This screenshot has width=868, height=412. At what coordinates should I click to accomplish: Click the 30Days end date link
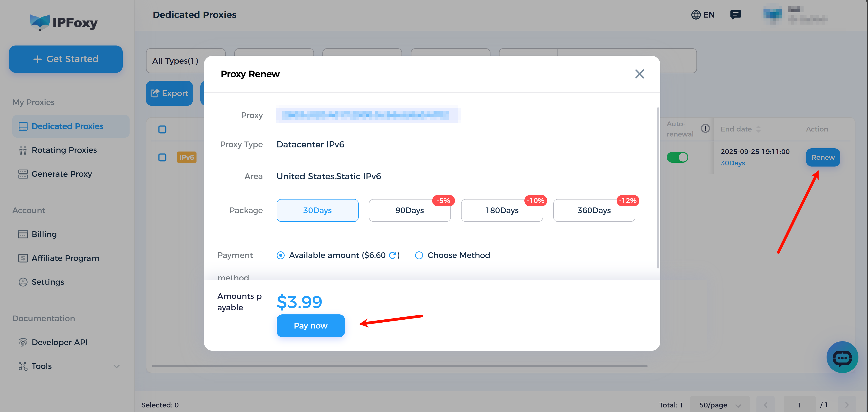[x=733, y=163]
